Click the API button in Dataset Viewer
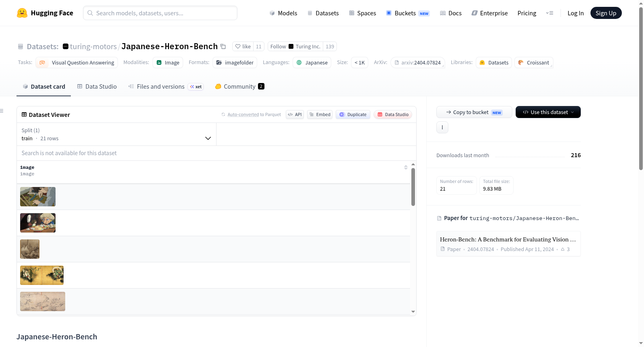Screen dimensions: 644x347 tap(295, 114)
